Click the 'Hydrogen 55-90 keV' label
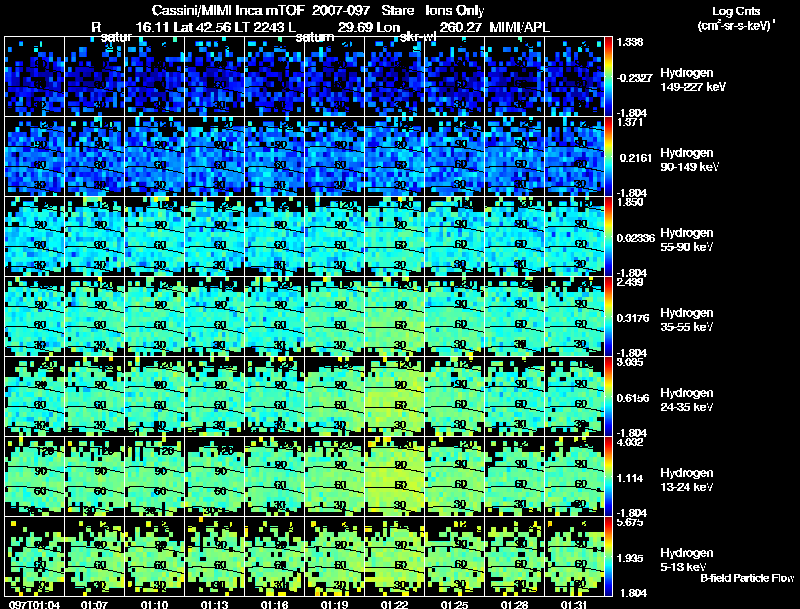This screenshot has width=800, height=609. (687, 240)
